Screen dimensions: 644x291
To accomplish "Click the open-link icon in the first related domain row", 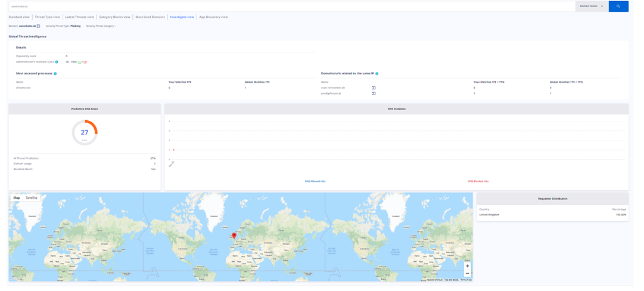I will click(374, 88).
